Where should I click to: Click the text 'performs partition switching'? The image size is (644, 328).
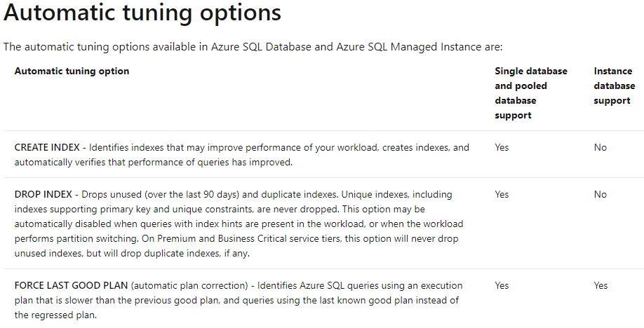pos(76,238)
